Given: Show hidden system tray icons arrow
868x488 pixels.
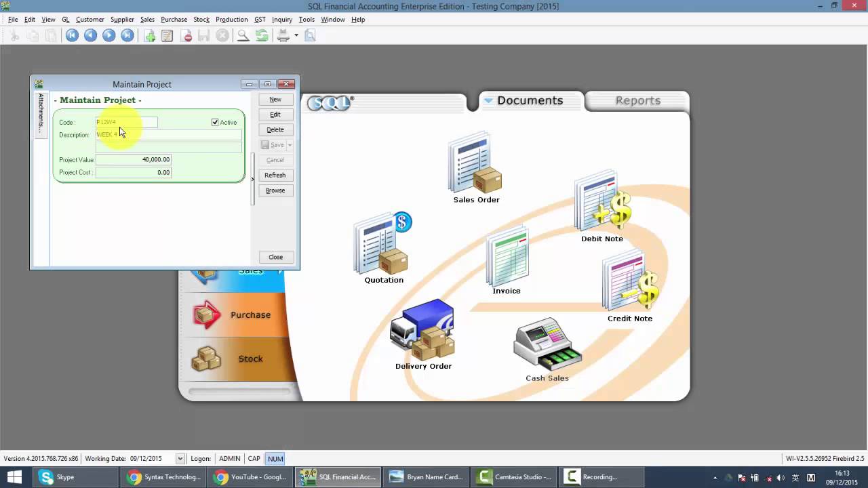Looking at the screenshot, I should pos(715,477).
